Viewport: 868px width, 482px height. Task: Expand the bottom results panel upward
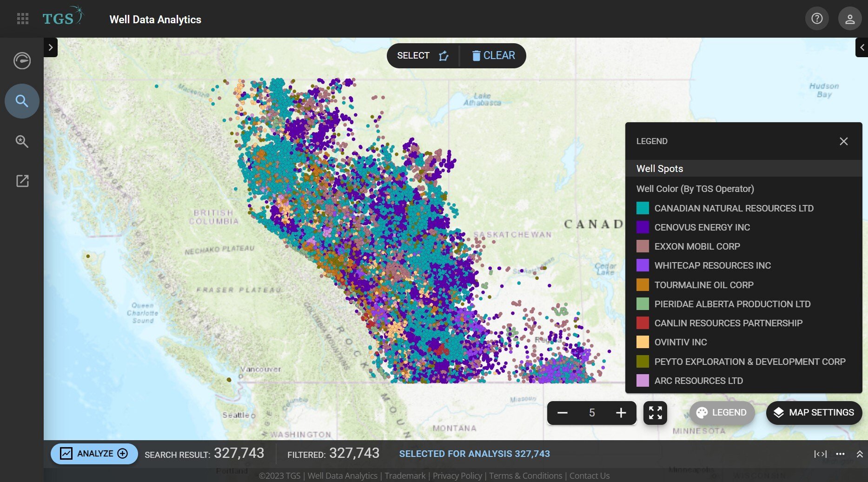(860, 454)
